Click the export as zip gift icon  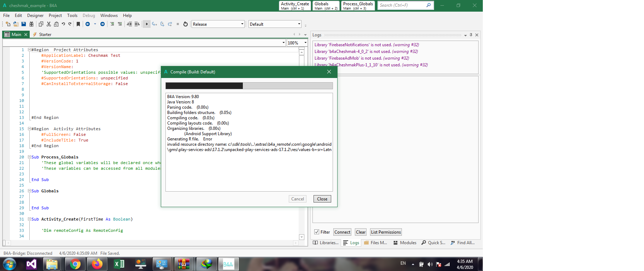coord(31,24)
